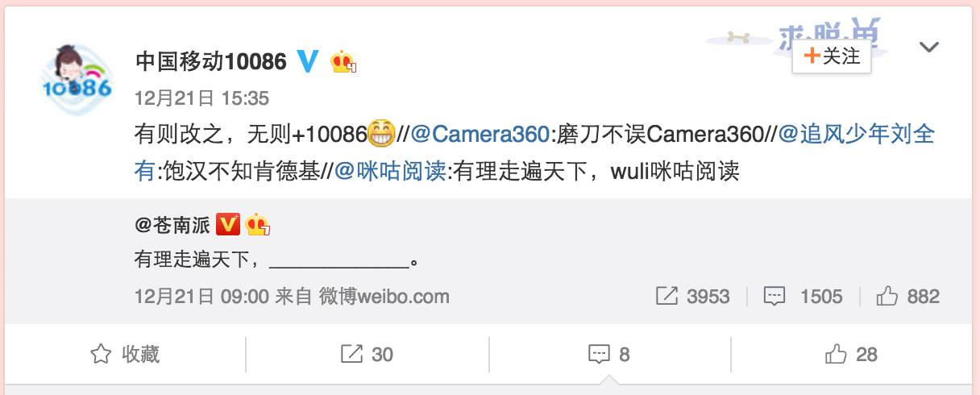
Task: Click the grinning emoji in the post
Action: [x=381, y=133]
